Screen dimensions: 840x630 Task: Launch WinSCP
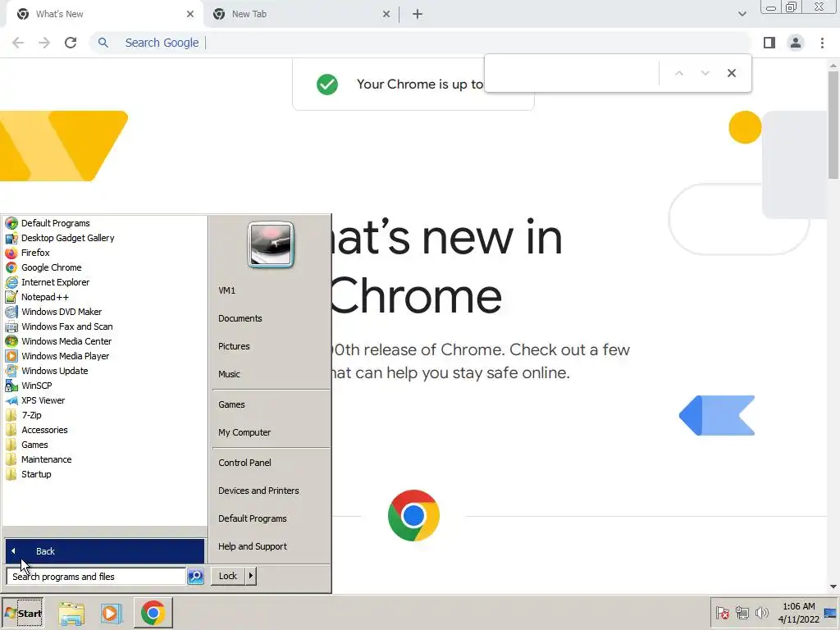36,386
